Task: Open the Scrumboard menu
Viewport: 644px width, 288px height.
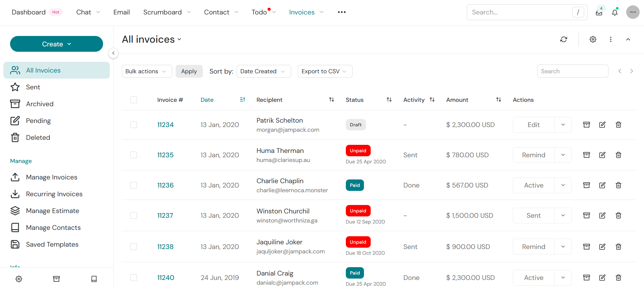Action: click(x=167, y=12)
